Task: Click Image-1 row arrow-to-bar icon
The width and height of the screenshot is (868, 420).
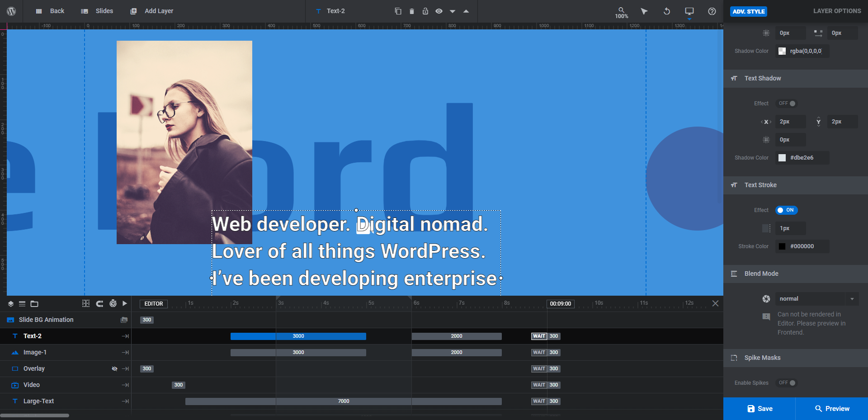Action: (x=125, y=352)
